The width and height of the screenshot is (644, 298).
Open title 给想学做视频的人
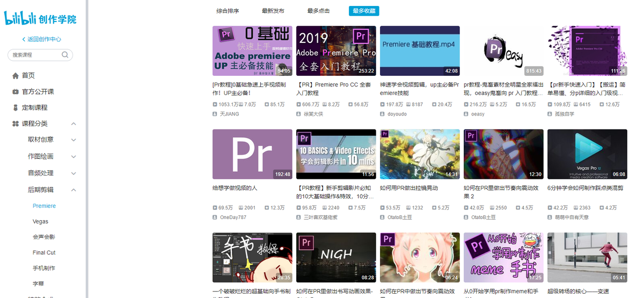[235, 188]
